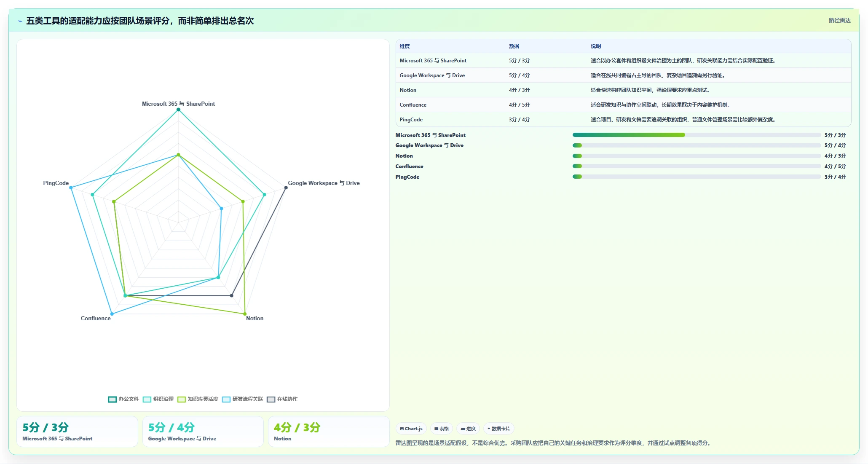The image size is (868, 464).
Task: Hide the 知识库灵活度 dataset via legend
Action: (x=198, y=399)
